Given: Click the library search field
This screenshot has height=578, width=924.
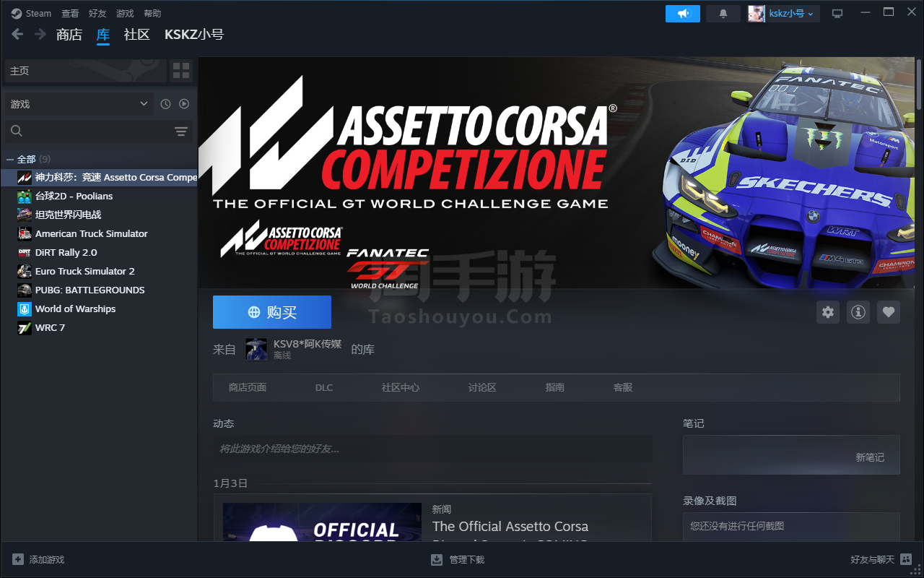Looking at the screenshot, I should click(89, 131).
